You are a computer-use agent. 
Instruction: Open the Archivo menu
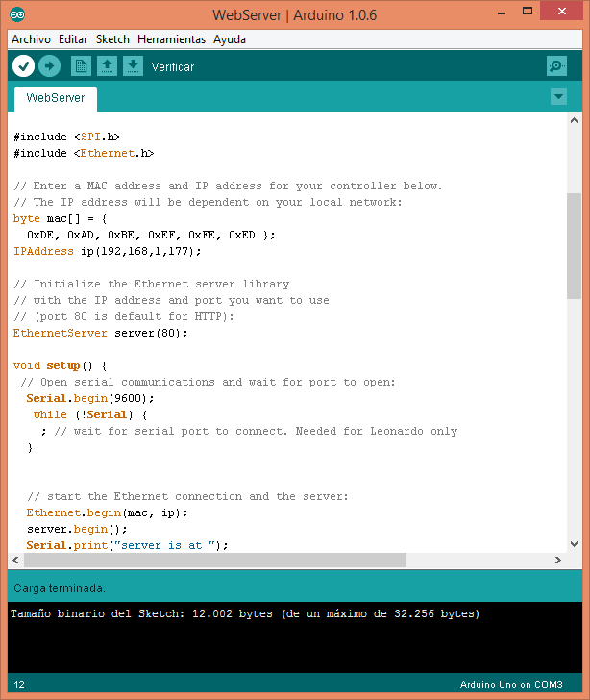point(32,39)
